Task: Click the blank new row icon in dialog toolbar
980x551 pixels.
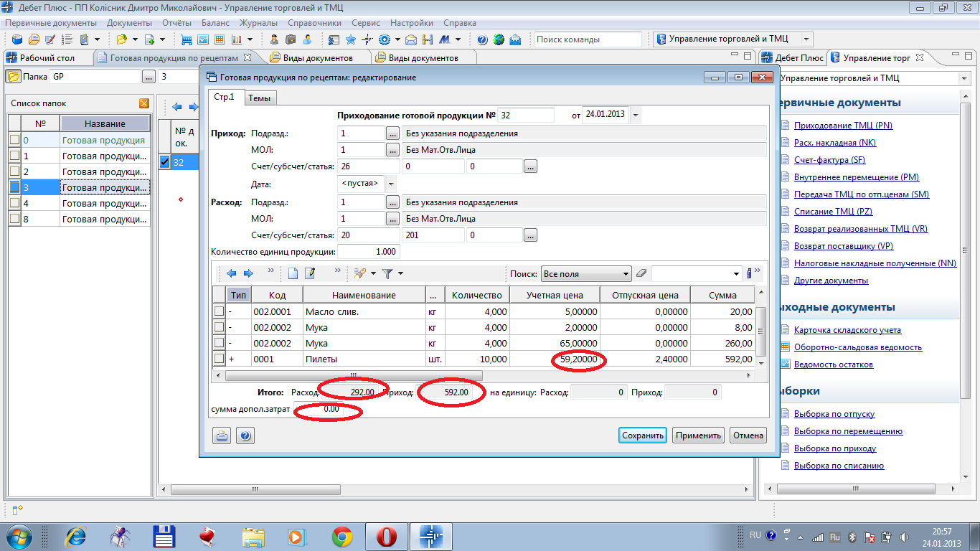Action: (x=293, y=273)
